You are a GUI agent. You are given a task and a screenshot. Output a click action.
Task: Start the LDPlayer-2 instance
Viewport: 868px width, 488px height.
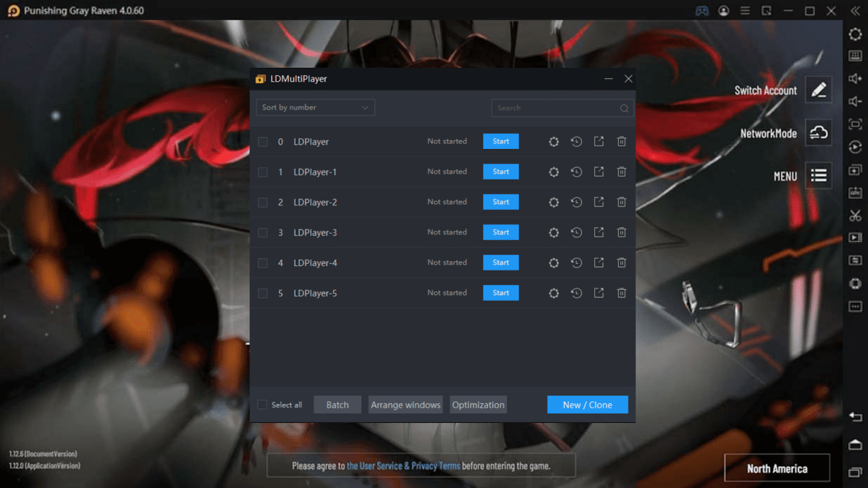501,202
